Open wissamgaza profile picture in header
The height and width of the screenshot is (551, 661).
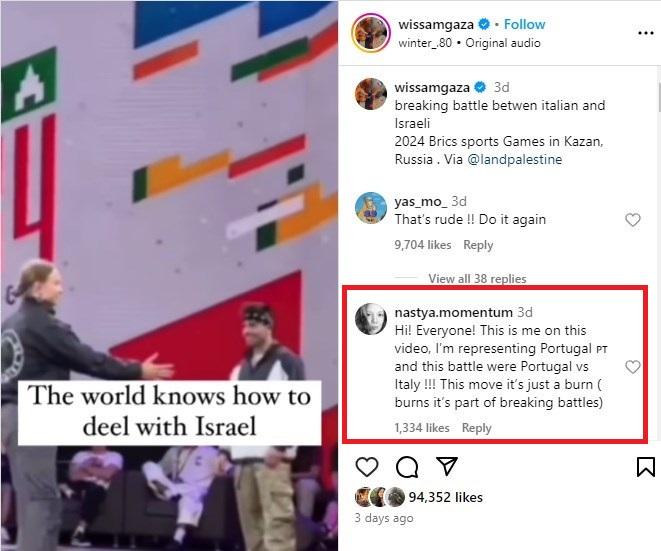pyautogui.click(x=371, y=33)
